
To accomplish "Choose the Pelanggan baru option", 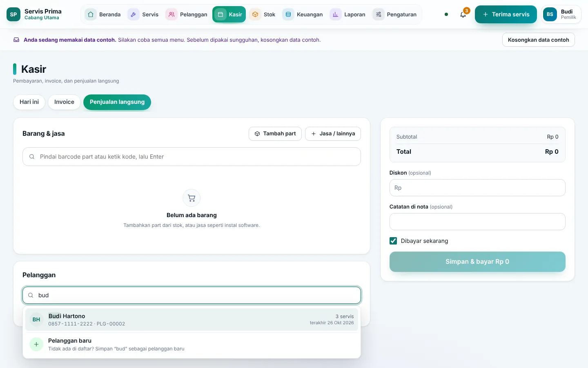I will coord(192,344).
